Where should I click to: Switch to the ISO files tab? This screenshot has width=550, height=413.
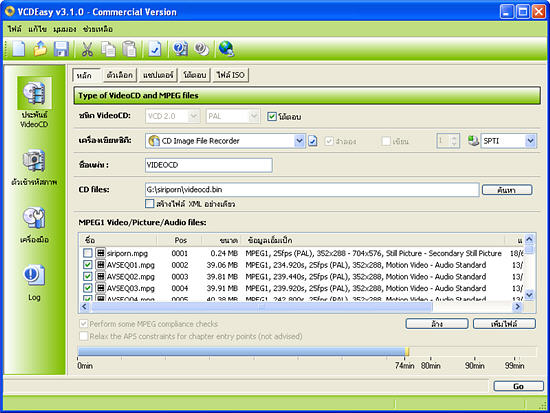[x=230, y=75]
